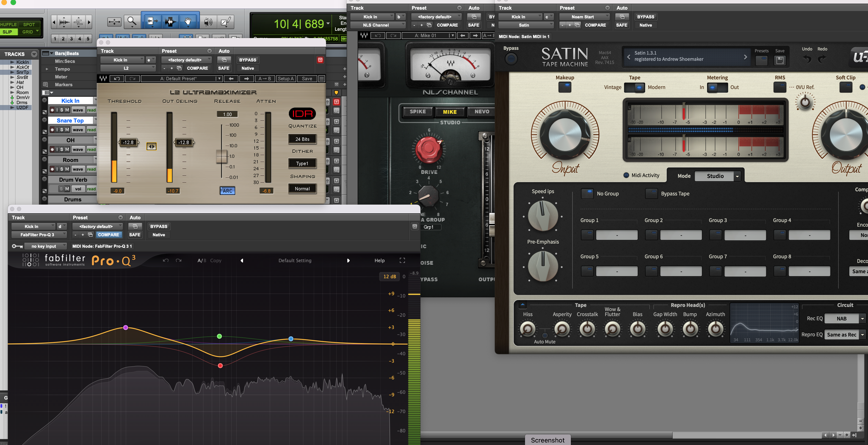Switch Satin Tape Vintage/Modern toggle
Image resolution: width=868 pixels, height=445 pixels.
pyautogui.click(x=634, y=87)
